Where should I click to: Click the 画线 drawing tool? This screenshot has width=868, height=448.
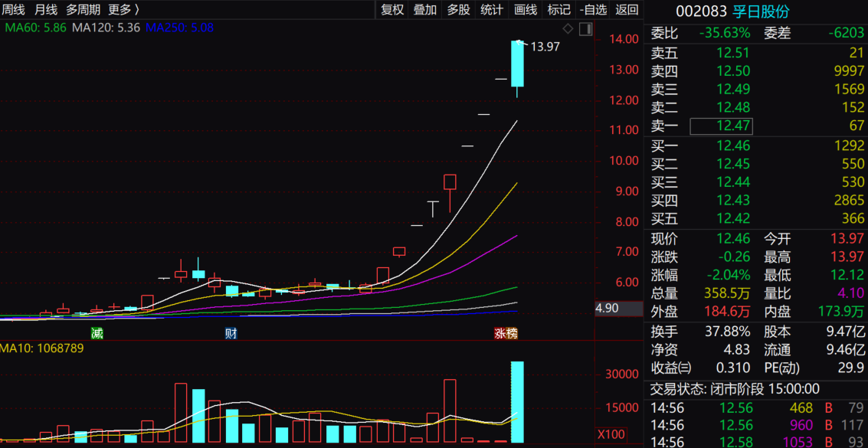pyautogui.click(x=526, y=9)
